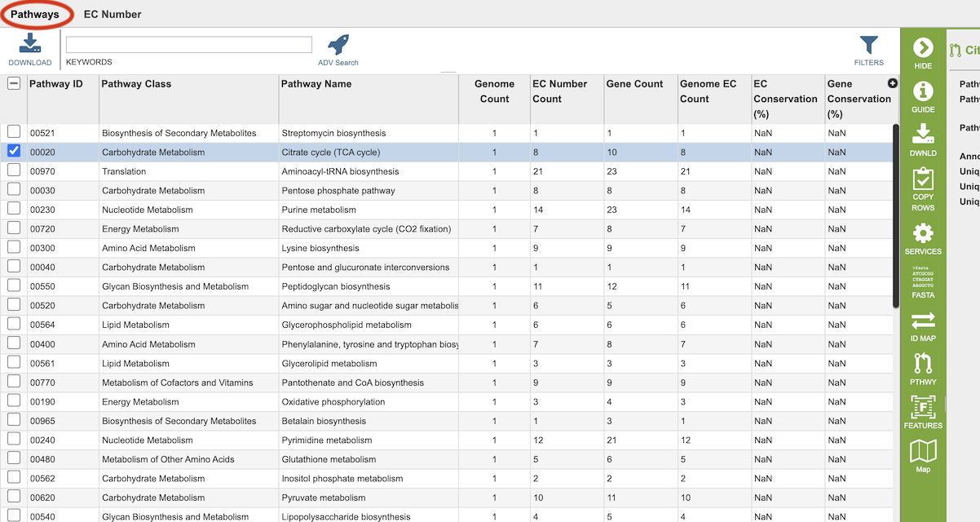This screenshot has width=980, height=522.
Task: Switch to the EC Number tab
Action: (x=113, y=15)
